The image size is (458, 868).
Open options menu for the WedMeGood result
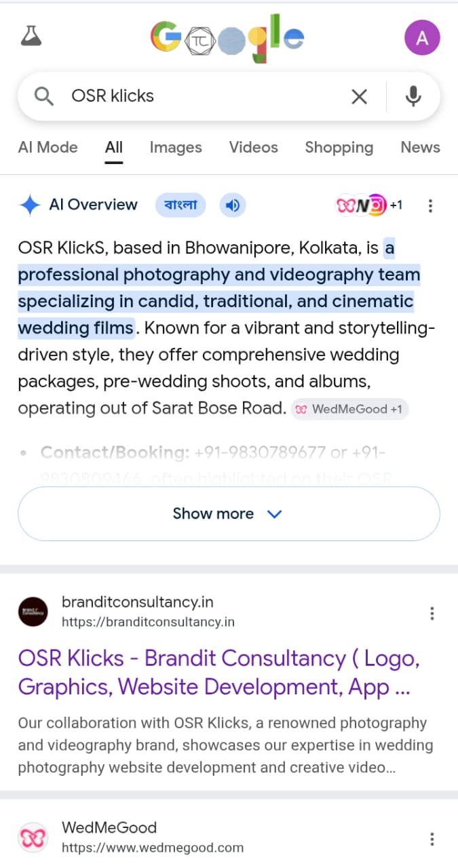432,839
